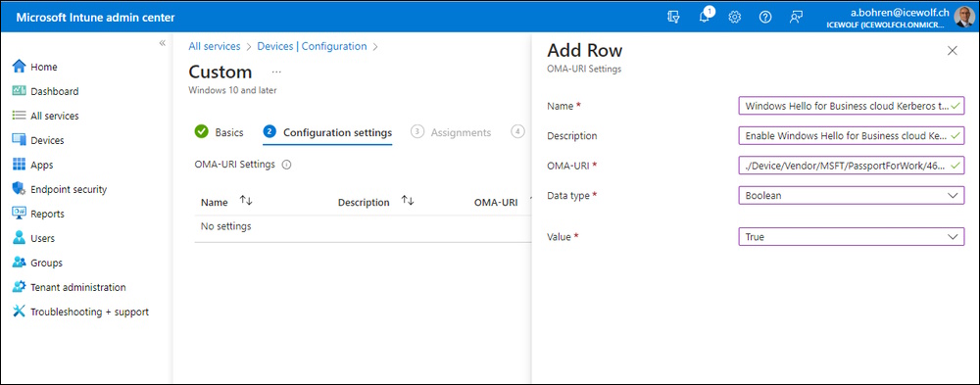Image resolution: width=980 pixels, height=385 pixels.
Task: Go to step 4 of the wizard
Action: [517, 132]
